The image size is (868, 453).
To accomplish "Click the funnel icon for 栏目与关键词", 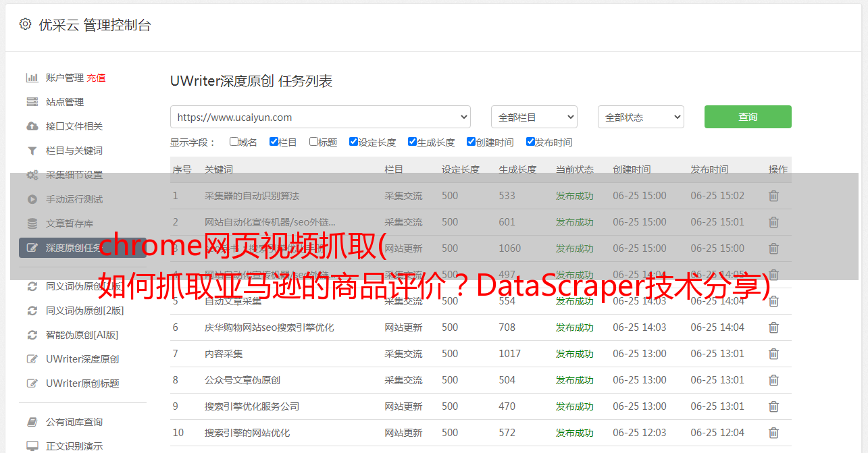I will 32,151.
